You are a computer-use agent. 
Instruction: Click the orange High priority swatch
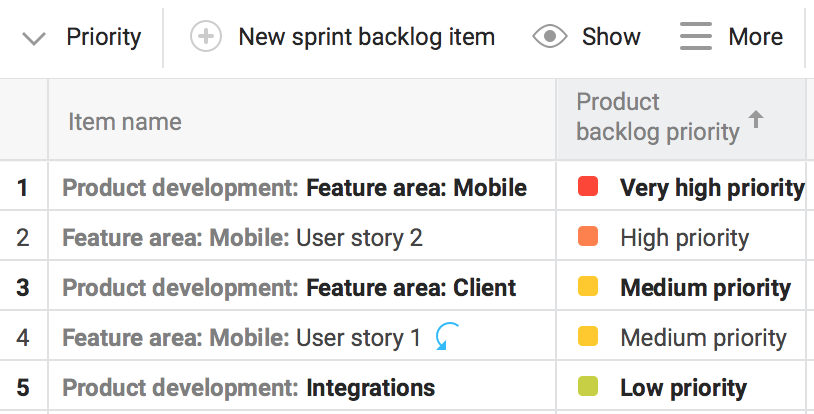click(588, 237)
